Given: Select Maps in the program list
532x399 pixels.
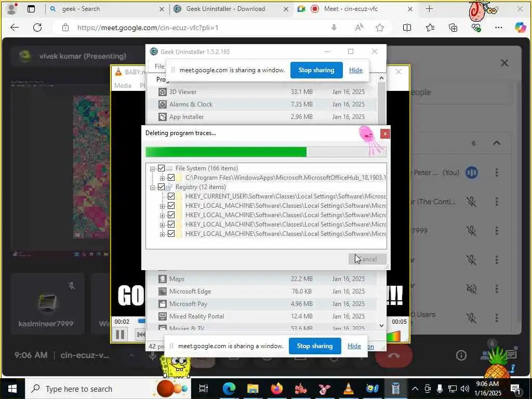Looking at the screenshot, I should pos(262,279).
